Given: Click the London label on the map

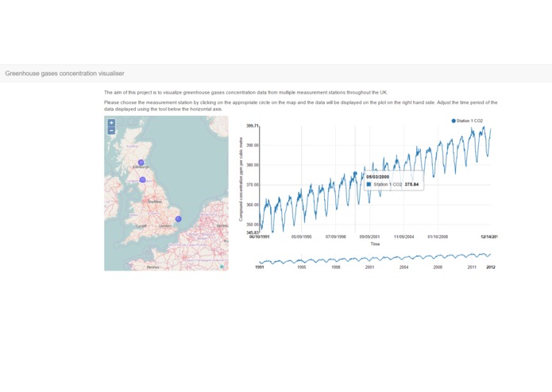Looking at the screenshot, I should click(x=165, y=226).
